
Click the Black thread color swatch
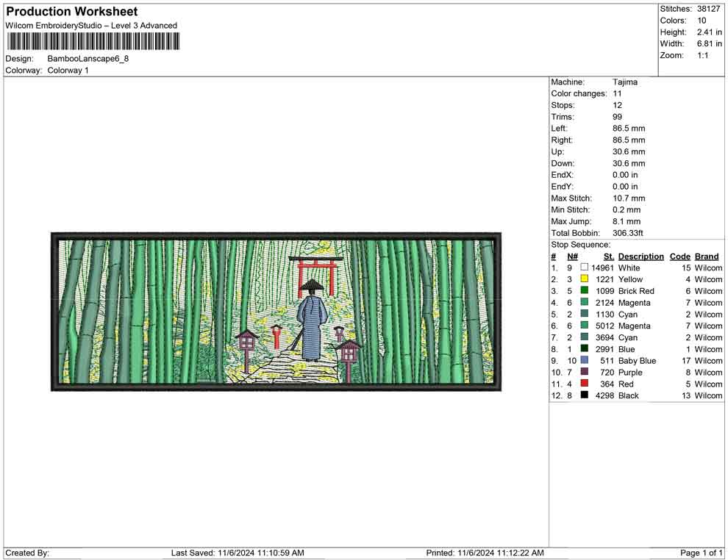point(585,395)
